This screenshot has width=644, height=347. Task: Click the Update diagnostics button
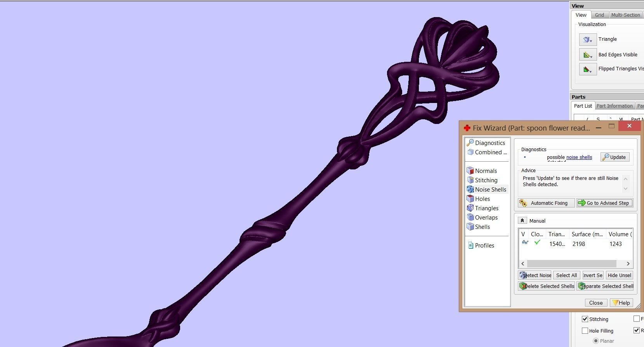coord(614,157)
